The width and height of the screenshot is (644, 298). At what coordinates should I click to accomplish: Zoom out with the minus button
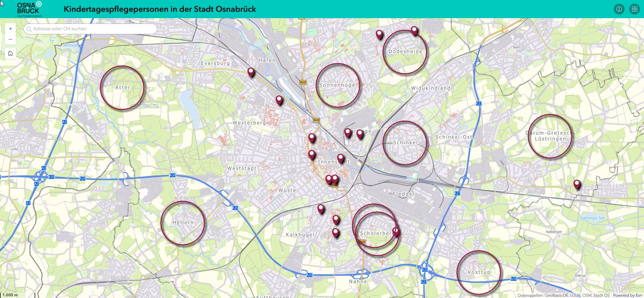pos(10,39)
